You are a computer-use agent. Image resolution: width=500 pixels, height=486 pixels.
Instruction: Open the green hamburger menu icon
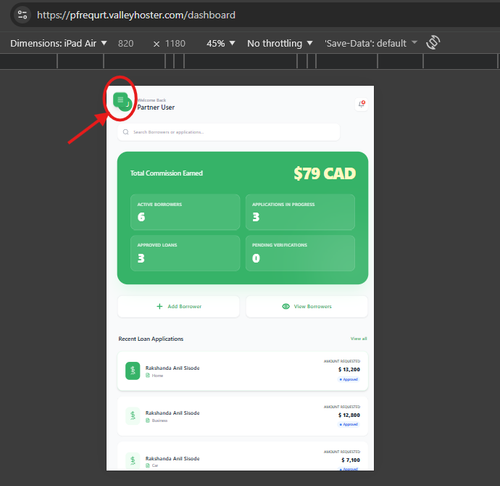pos(120,100)
